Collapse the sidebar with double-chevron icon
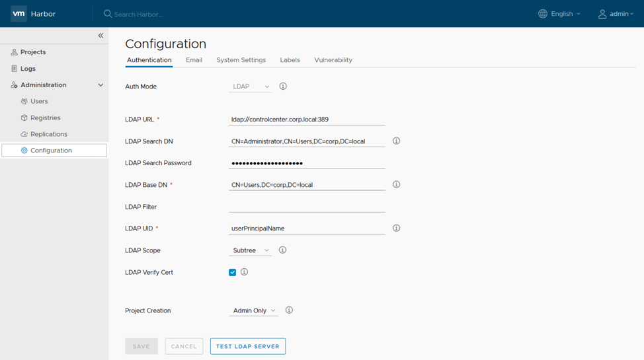The height and width of the screenshot is (360, 644). [x=101, y=36]
